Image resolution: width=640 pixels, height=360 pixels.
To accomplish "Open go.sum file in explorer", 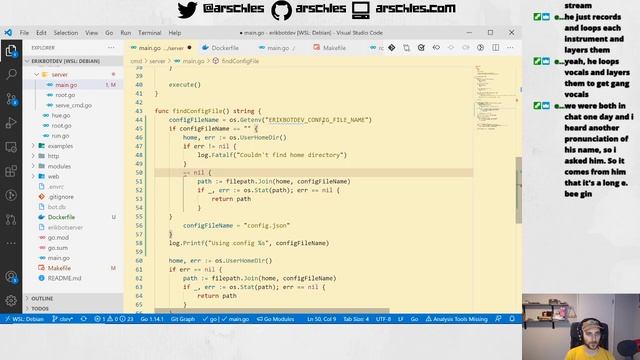I will click(x=73, y=248).
